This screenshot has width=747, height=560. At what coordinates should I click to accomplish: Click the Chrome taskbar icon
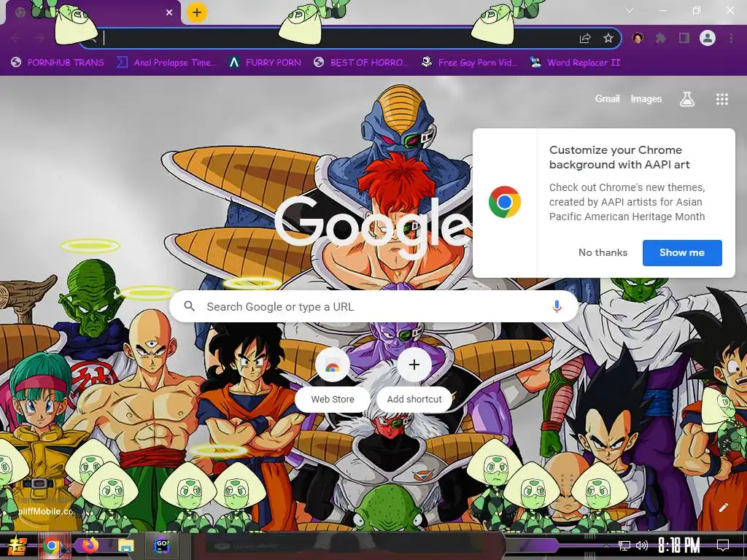(x=52, y=545)
